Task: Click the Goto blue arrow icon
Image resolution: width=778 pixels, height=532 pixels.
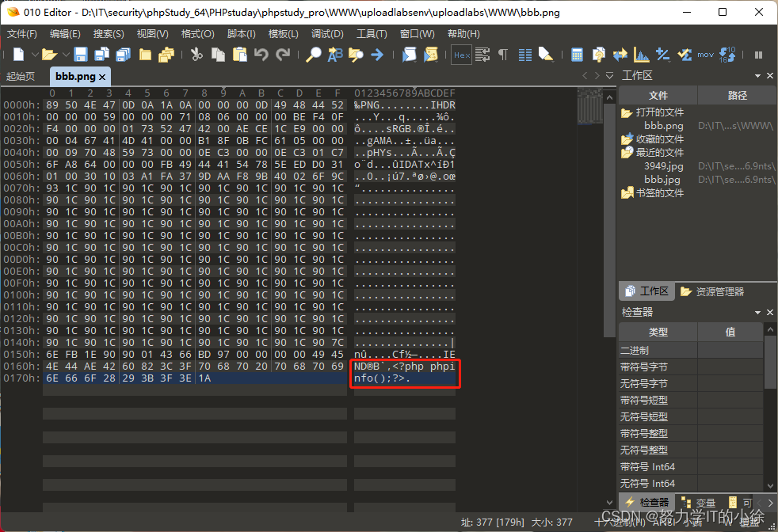Action: [377, 54]
